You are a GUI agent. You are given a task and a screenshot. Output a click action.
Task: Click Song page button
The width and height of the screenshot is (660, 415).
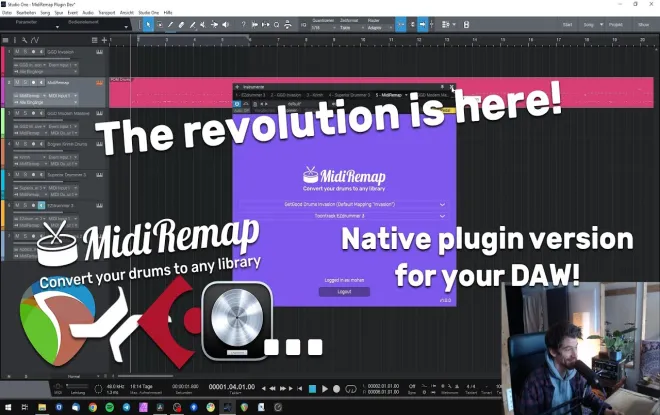588,25
